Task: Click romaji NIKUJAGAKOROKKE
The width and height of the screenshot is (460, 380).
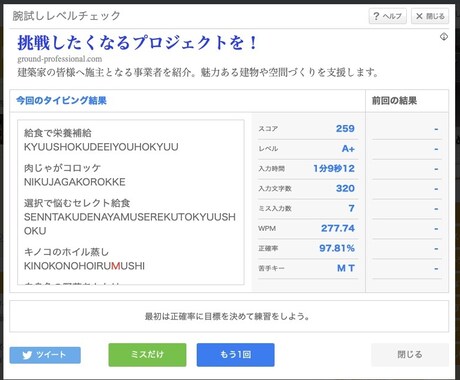Action: pyautogui.click(x=75, y=182)
